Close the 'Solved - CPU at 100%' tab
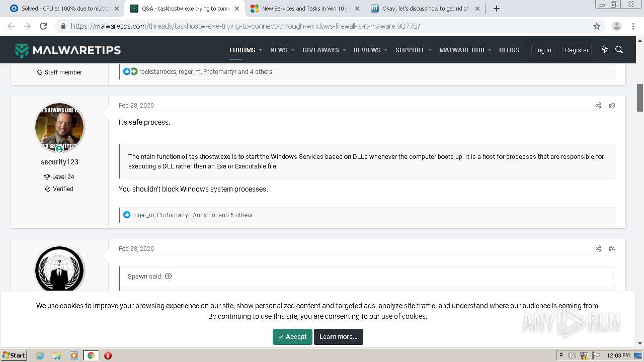This screenshot has height=362, width=644. click(117, 9)
